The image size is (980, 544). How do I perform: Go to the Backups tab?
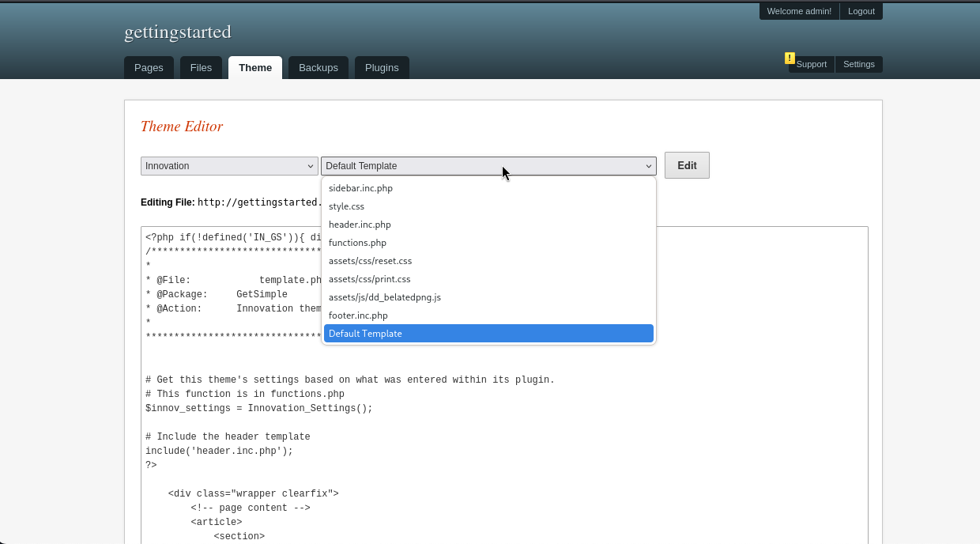pos(318,68)
